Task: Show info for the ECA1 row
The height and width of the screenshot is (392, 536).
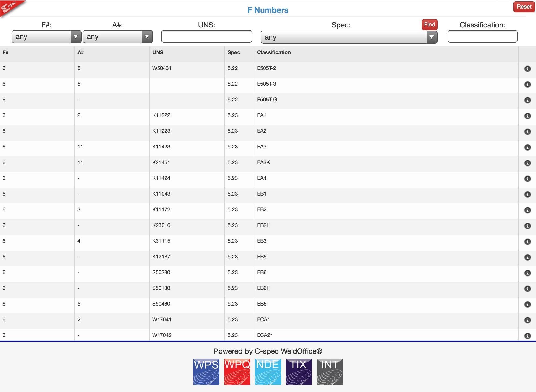Action: [527, 320]
